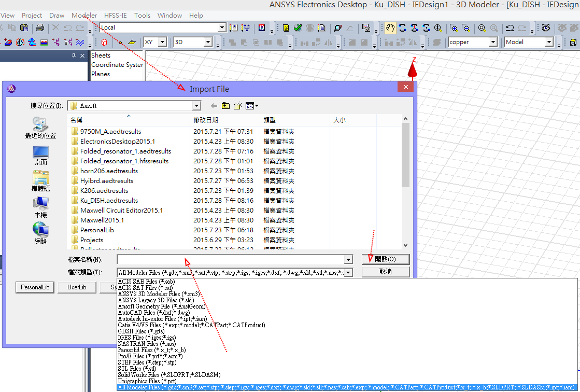Click the file name input field
Image resolution: width=580 pixels, height=392 pixels.
[x=231, y=259]
